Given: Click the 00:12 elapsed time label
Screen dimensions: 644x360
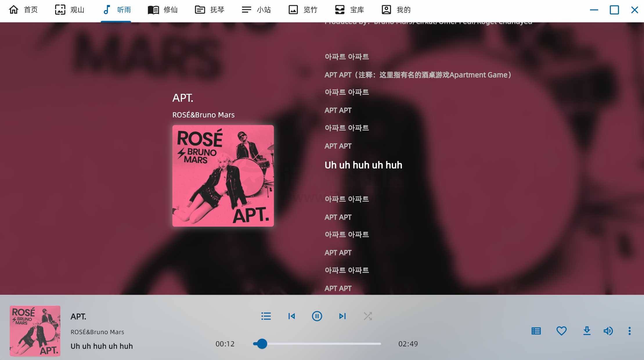Looking at the screenshot, I should point(225,344).
